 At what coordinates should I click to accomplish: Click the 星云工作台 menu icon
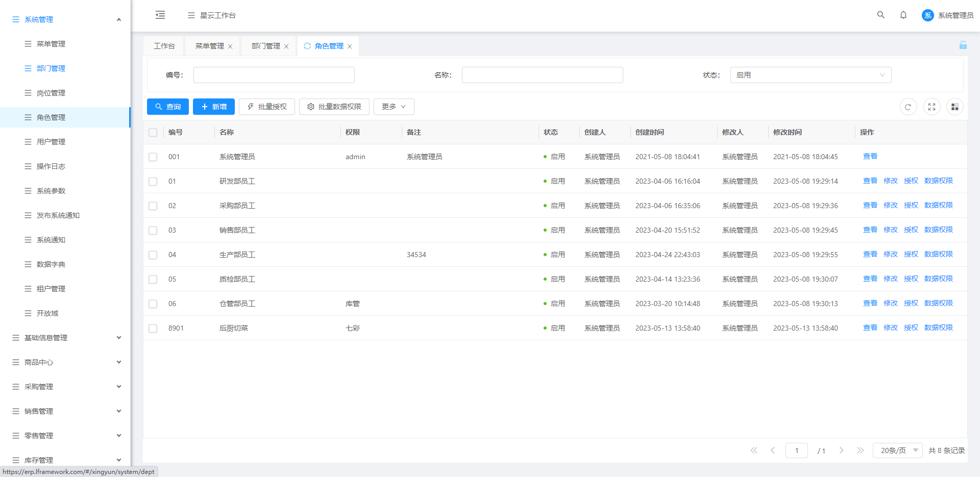(191, 15)
